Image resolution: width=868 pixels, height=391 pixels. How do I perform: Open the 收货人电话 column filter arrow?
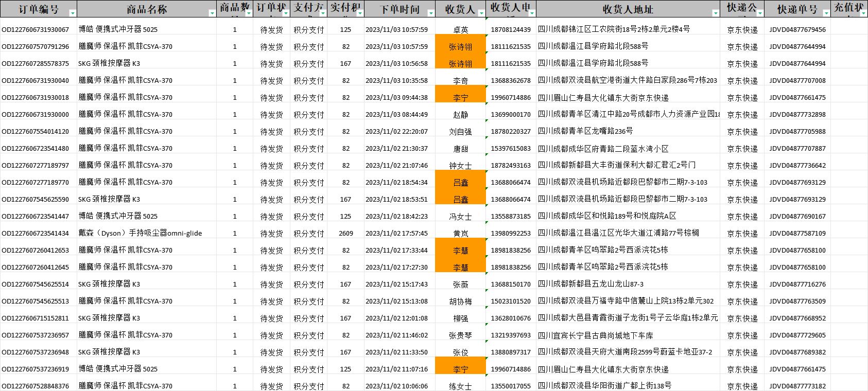tap(532, 13)
